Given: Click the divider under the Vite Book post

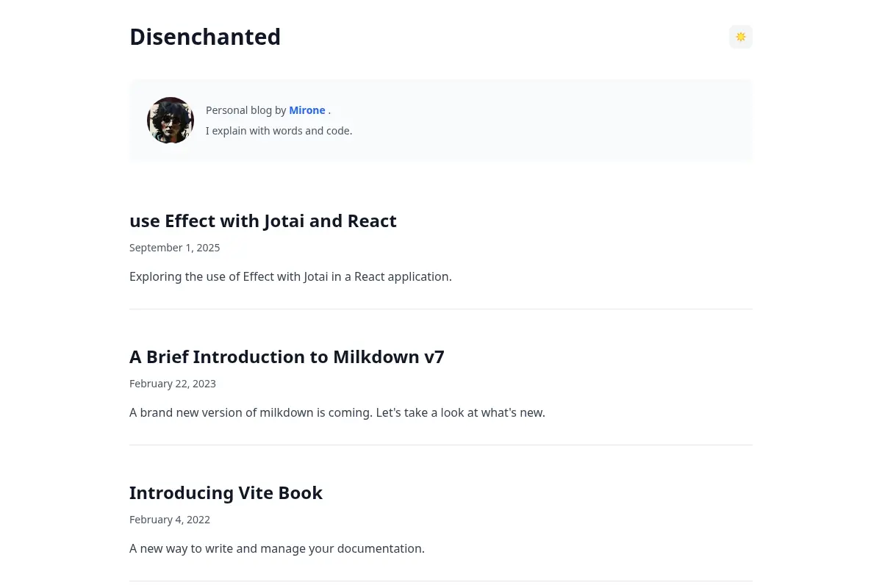Looking at the screenshot, I should pyautogui.click(x=441, y=581).
